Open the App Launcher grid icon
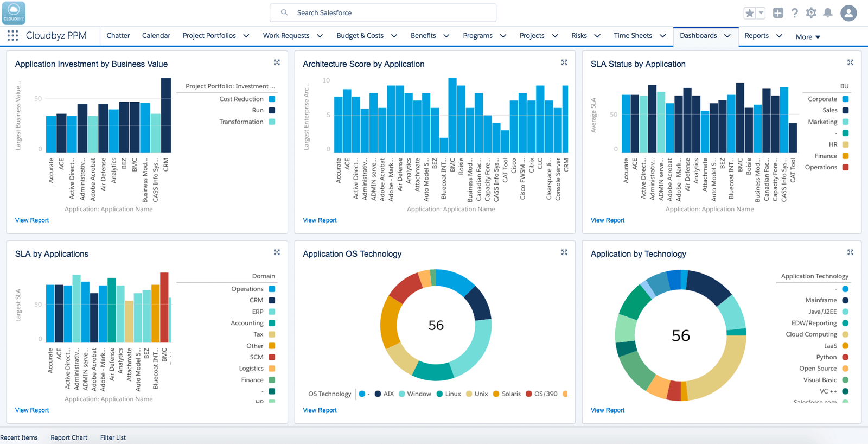The image size is (868, 444). tap(12, 36)
